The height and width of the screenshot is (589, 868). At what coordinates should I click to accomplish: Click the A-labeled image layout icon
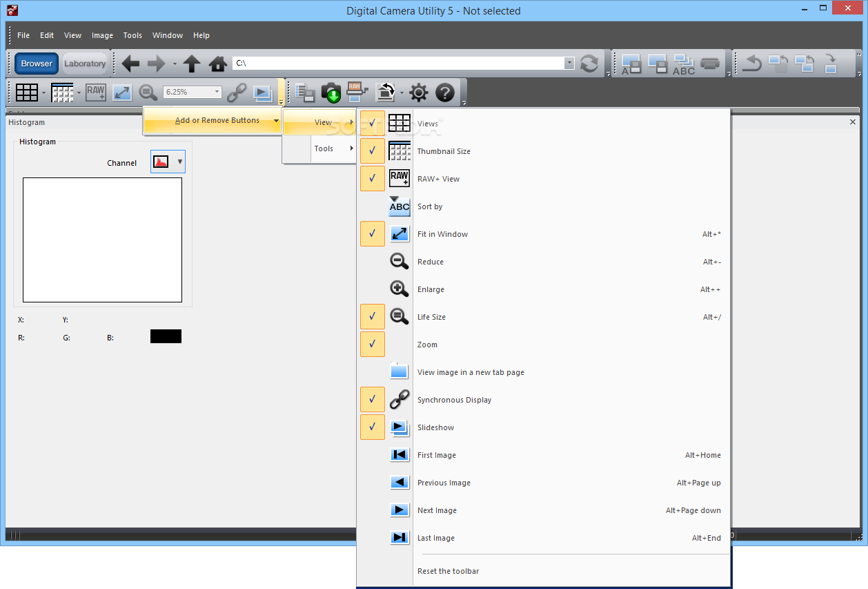coord(631,64)
